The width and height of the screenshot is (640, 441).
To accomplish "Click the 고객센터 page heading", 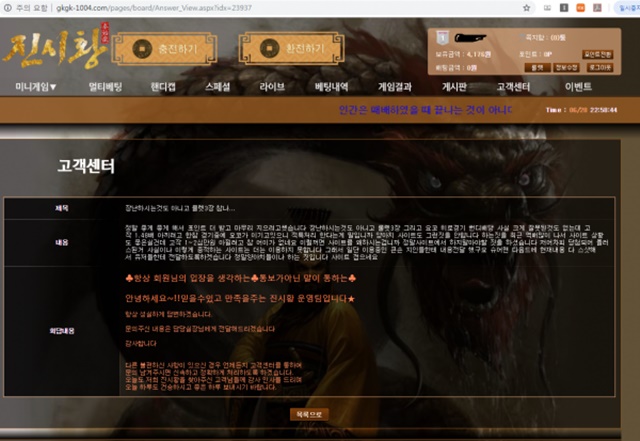I will pos(86,166).
